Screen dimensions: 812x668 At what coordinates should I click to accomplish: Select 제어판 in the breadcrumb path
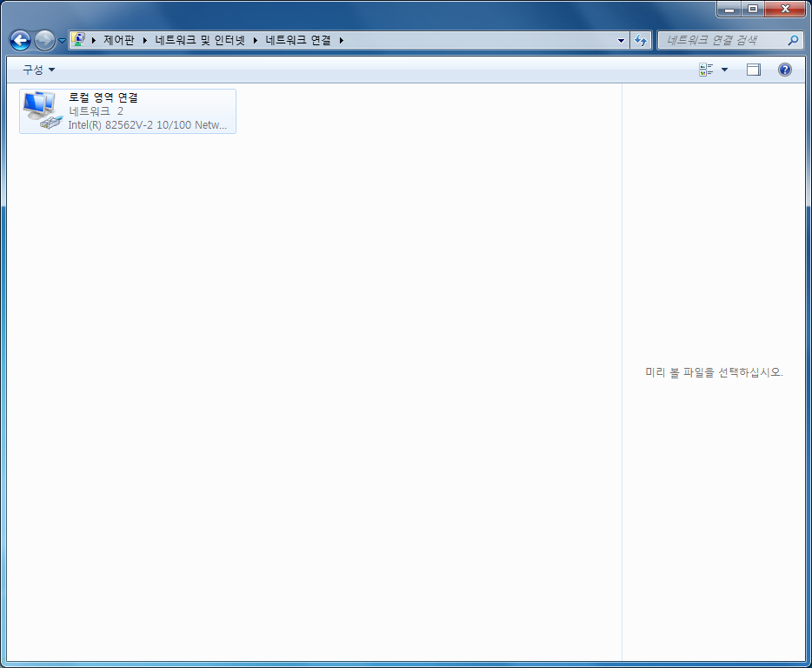tap(118, 40)
